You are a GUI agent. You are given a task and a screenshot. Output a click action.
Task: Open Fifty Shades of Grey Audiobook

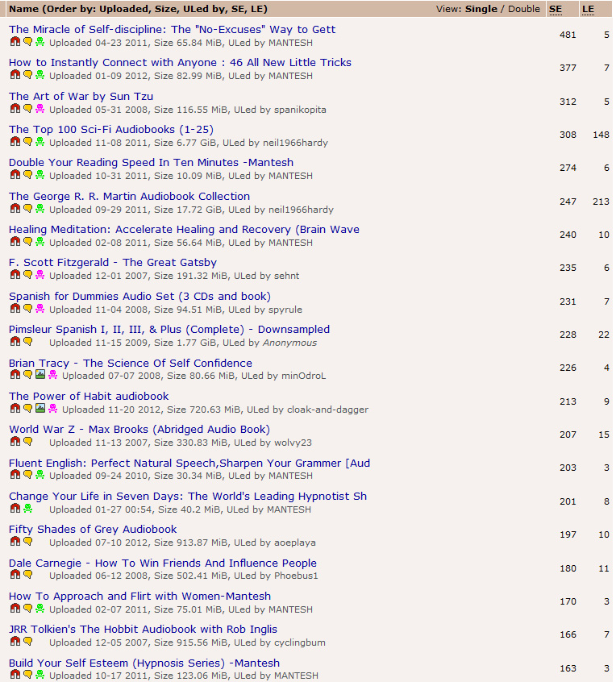click(93, 530)
